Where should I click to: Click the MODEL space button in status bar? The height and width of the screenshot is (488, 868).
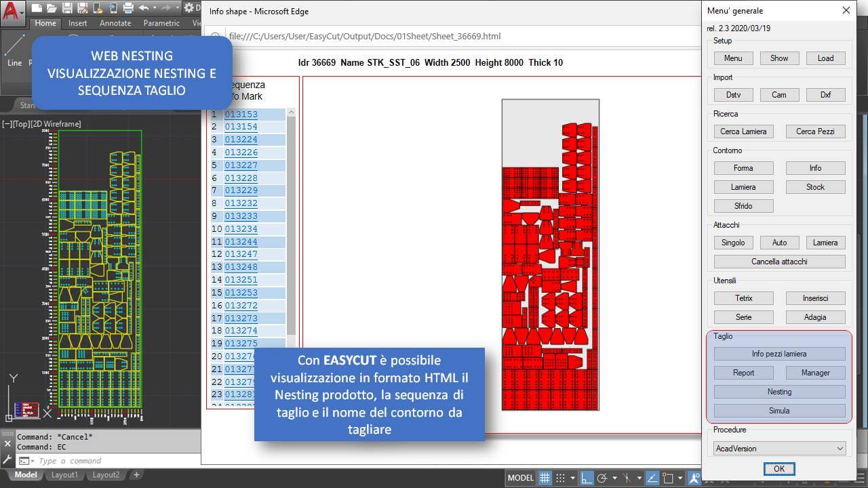[x=520, y=478]
